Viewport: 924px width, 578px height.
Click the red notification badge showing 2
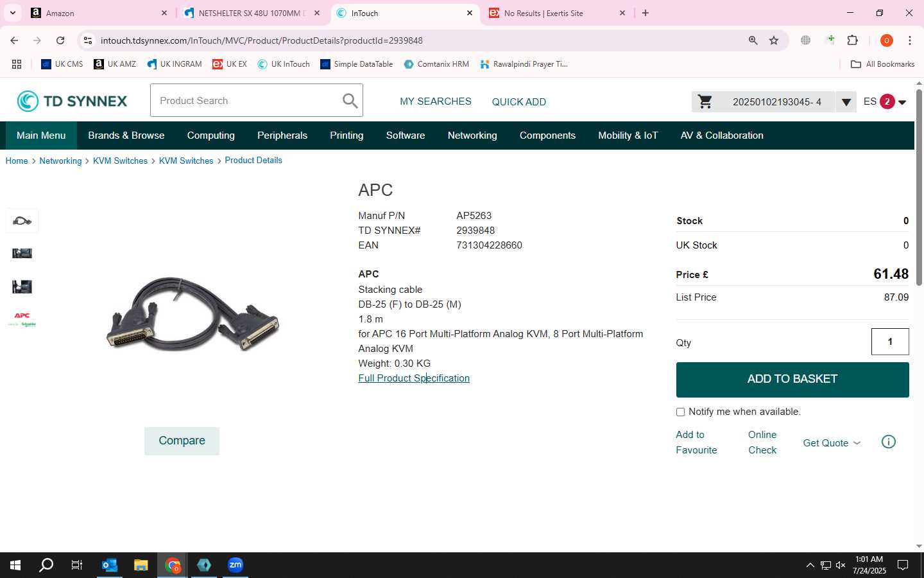click(x=887, y=101)
